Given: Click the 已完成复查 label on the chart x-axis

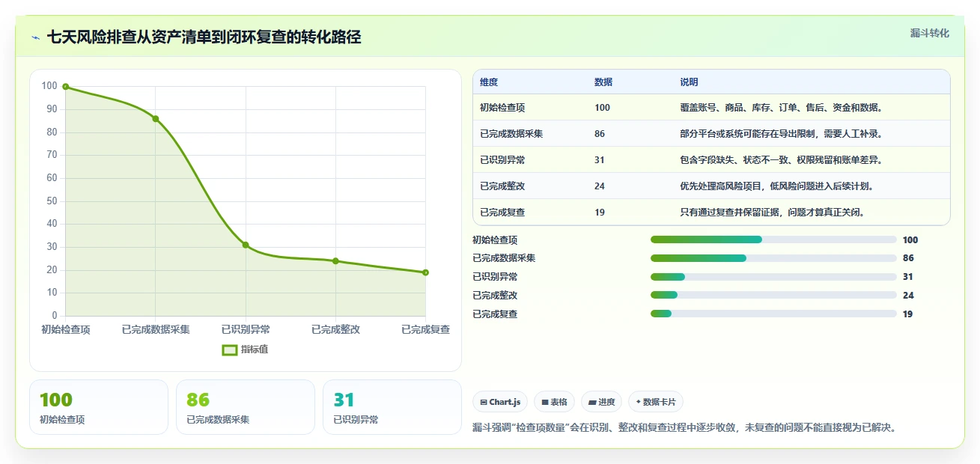Looking at the screenshot, I should (425, 329).
